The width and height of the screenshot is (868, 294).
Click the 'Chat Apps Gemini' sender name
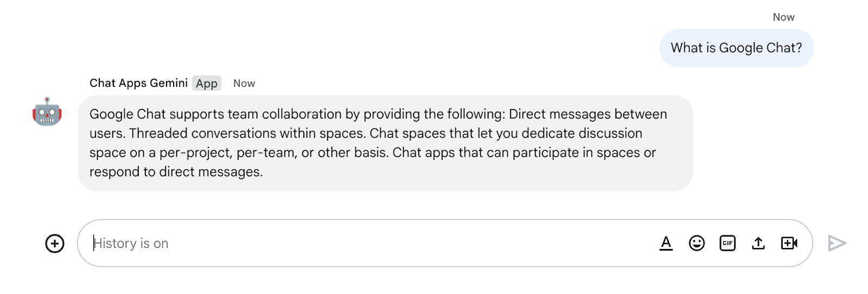138,83
